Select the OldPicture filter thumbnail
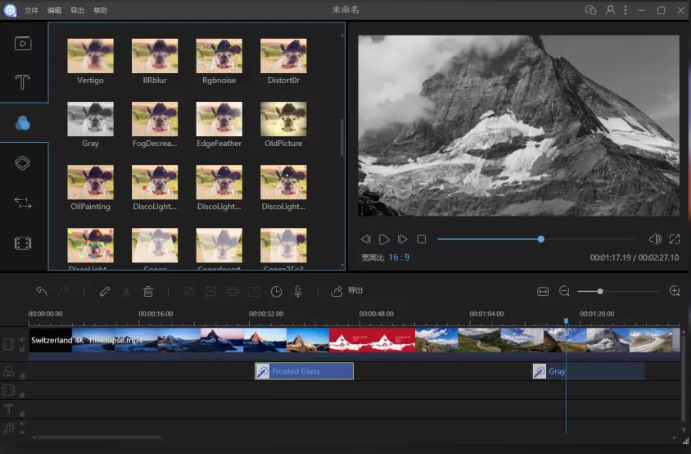Viewport: 691px width, 454px height. click(283, 119)
